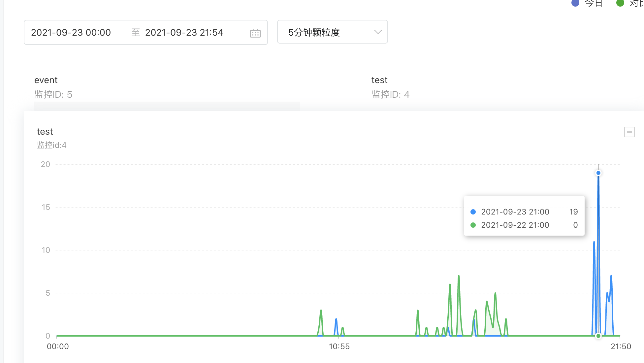Click the blue peak data point marker
The height and width of the screenshot is (363, 644).
pos(598,173)
